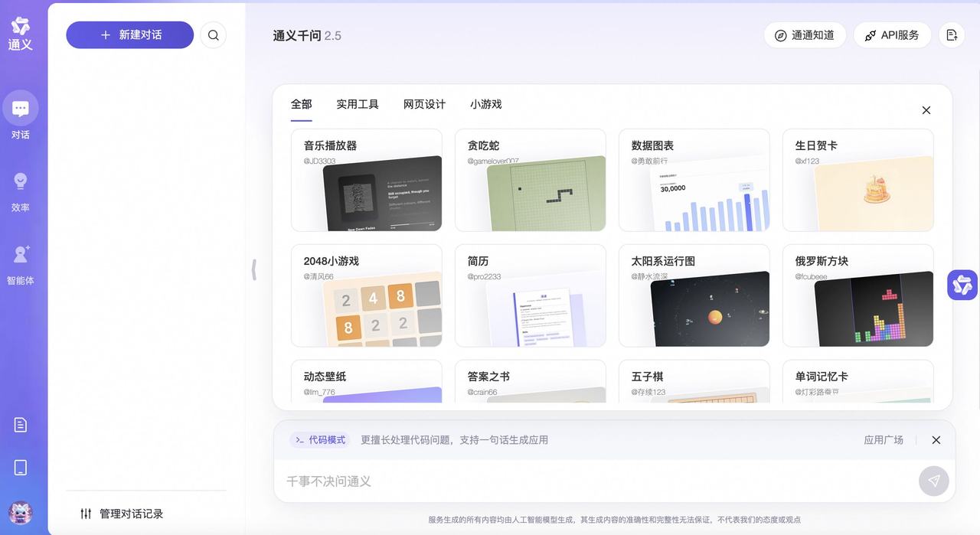Screen dimensions: 980x535
Task: Switch to the 实用工具 tab
Action: [x=358, y=104]
